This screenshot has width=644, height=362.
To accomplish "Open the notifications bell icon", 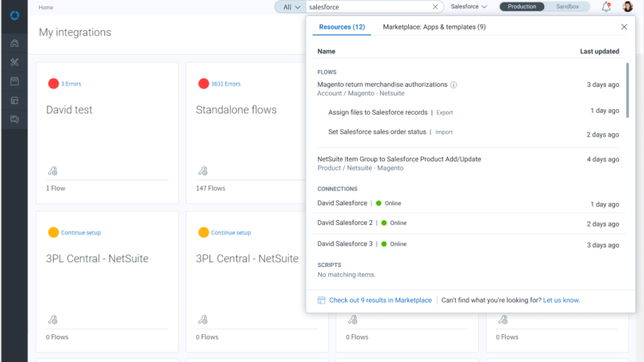I will [606, 7].
